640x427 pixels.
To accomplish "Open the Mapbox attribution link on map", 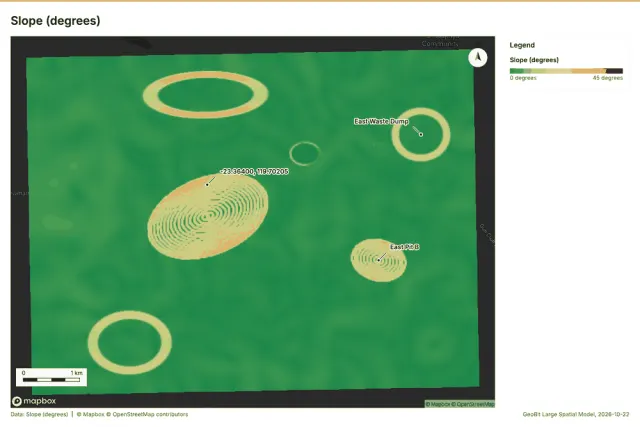I will click(438, 404).
